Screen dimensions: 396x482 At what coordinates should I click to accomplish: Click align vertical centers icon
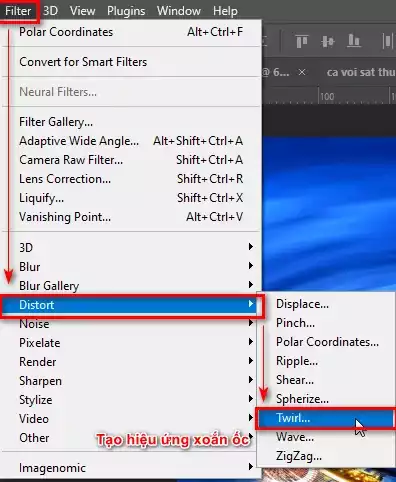[x=328, y=41]
